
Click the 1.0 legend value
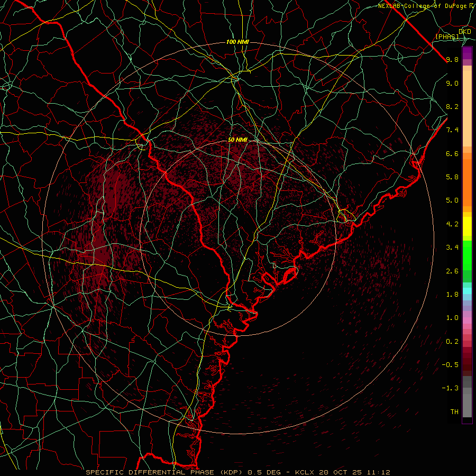coord(452,318)
